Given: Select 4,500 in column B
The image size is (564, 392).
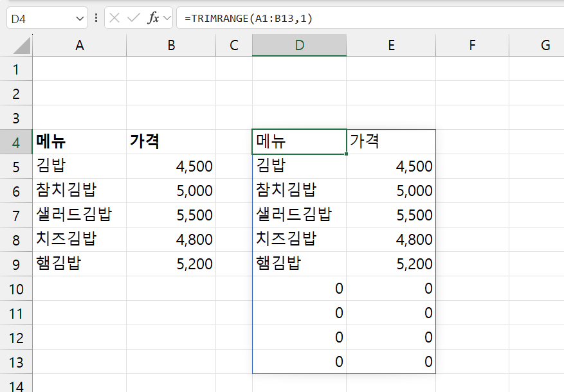Looking at the screenshot, I should click(x=171, y=166).
